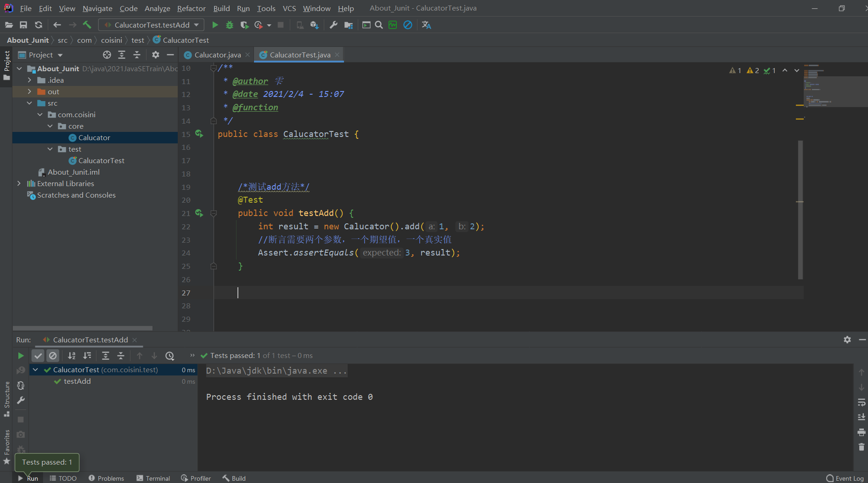868x483 pixels.
Task: Collapse all in Project panel
Action: pyautogui.click(x=137, y=55)
